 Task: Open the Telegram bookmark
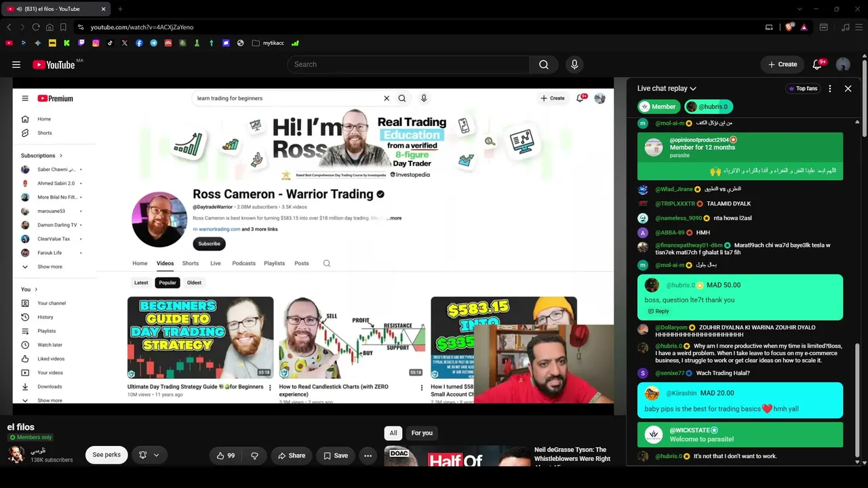pyautogui.click(x=154, y=43)
